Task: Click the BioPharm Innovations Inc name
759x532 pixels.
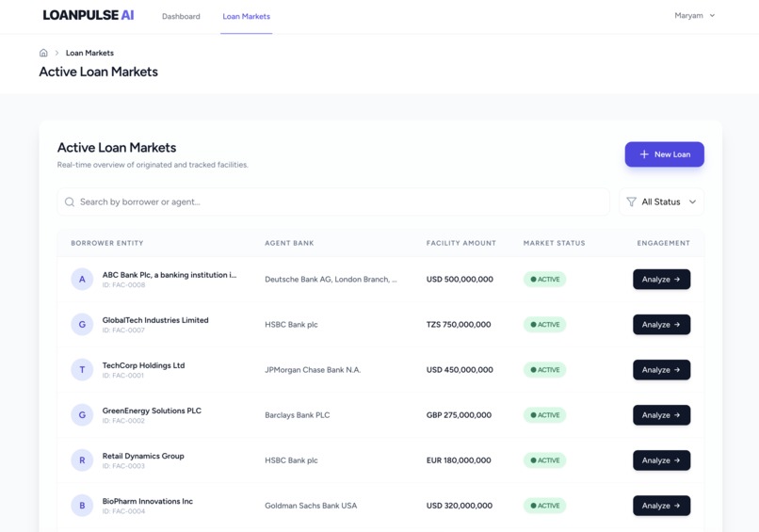Action: [x=147, y=501]
